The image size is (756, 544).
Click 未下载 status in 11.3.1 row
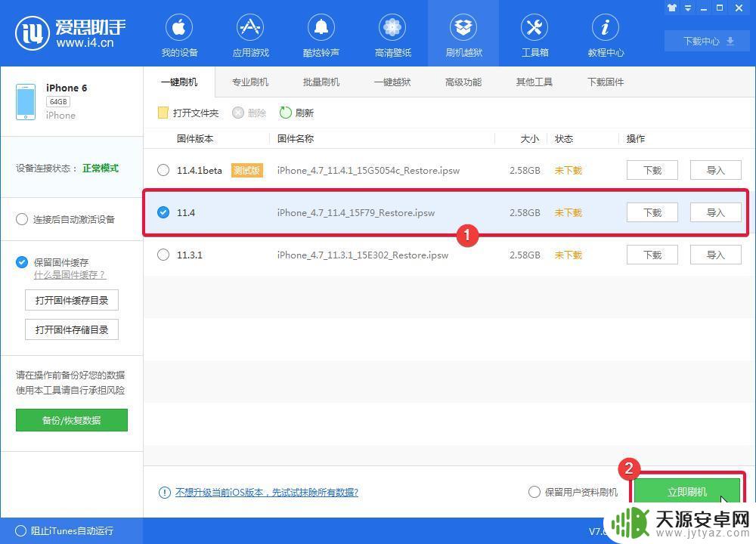(569, 255)
